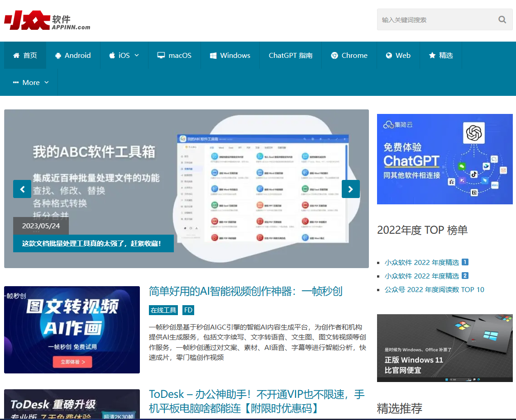Open the 一帧秒创 article title link
This screenshot has width=516, height=420.
pos(245,291)
